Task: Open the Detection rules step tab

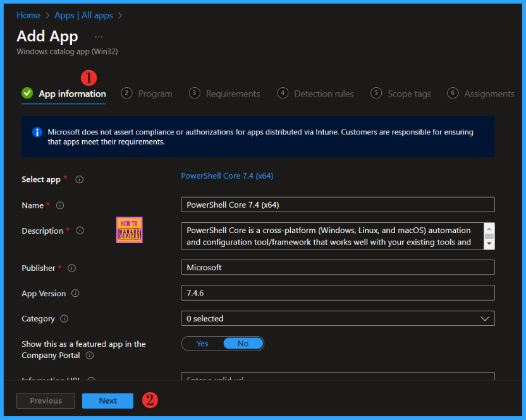Action: 315,94
